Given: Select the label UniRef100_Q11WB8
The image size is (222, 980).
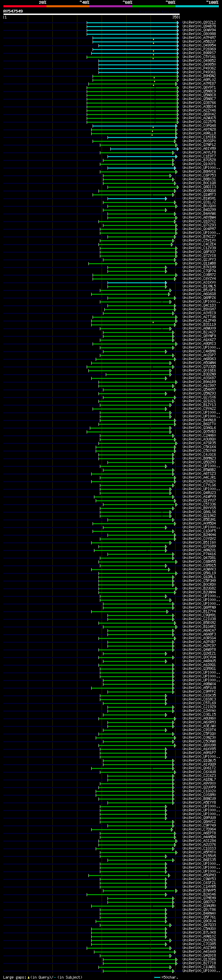Looking at the screenshot, I should 199,263.
